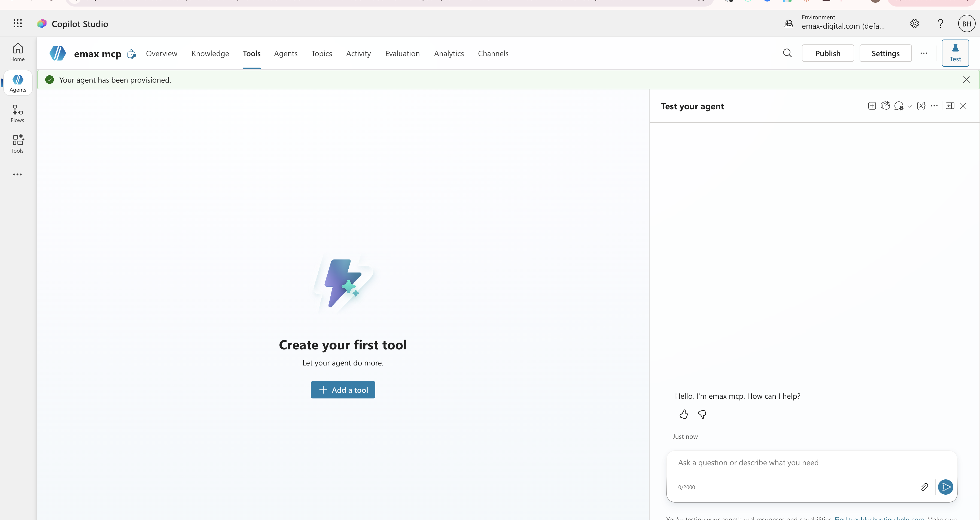Edit agent name icon beside emax mcp
The width and height of the screenshot is (980, 520).
click(132, 54)
